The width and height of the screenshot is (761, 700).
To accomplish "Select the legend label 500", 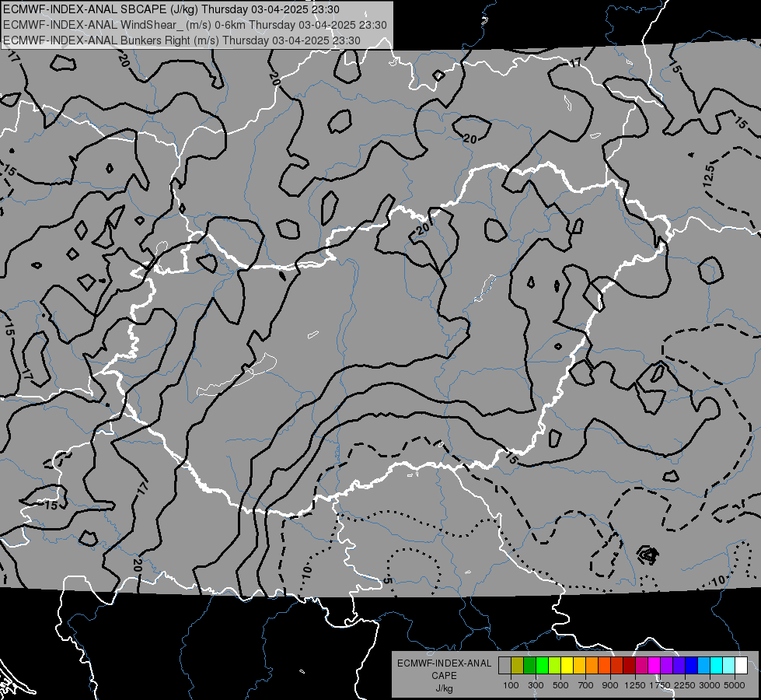I will coord(560,685).
